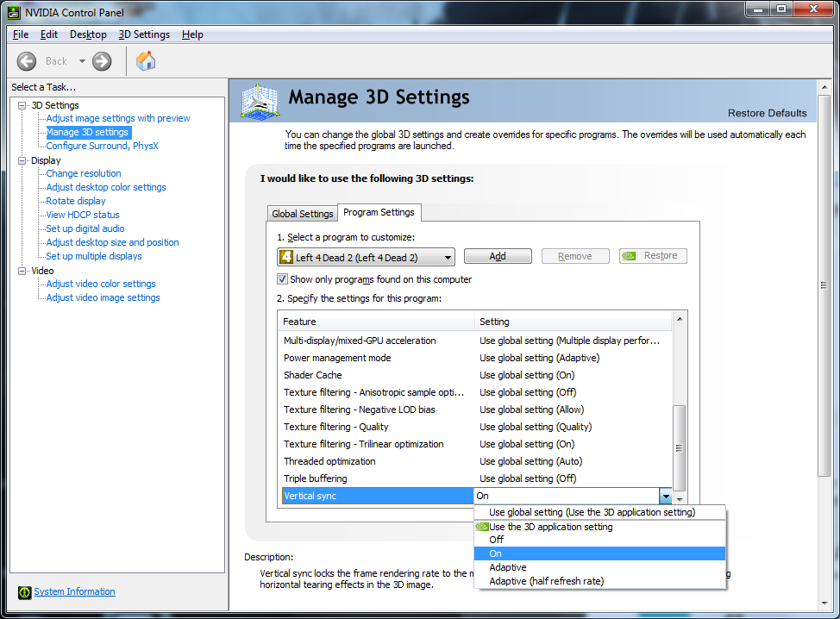Click the Restore button

pyautogui.click(x=653, y=256)
